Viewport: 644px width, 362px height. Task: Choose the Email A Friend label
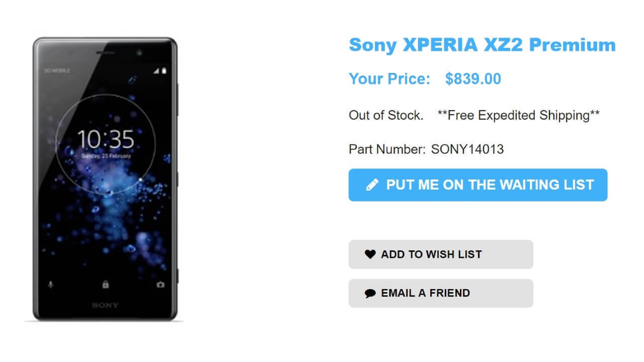tap(425, 293)
